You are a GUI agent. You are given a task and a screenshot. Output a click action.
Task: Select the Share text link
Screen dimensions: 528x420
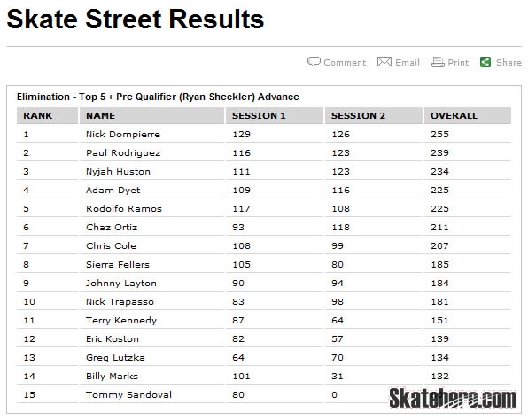[509, 62]
